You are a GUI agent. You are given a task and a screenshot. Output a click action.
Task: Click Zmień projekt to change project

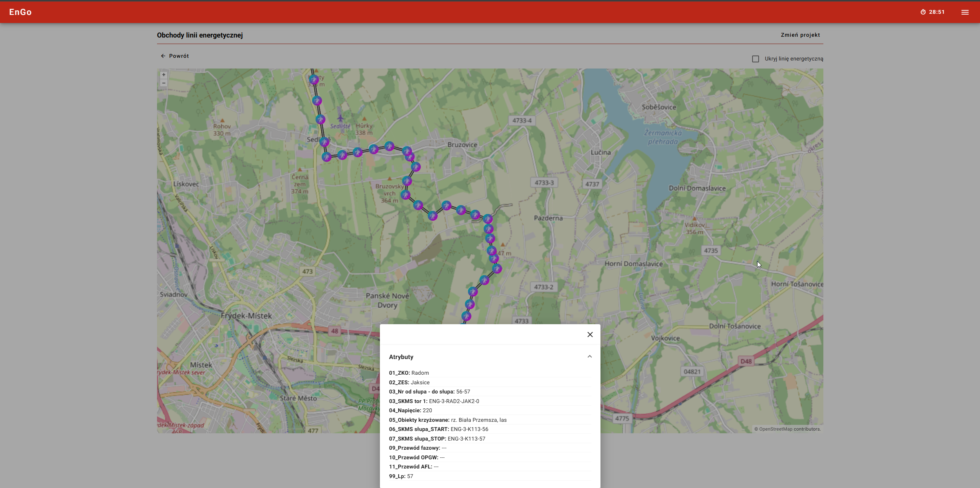pos(800,35)
